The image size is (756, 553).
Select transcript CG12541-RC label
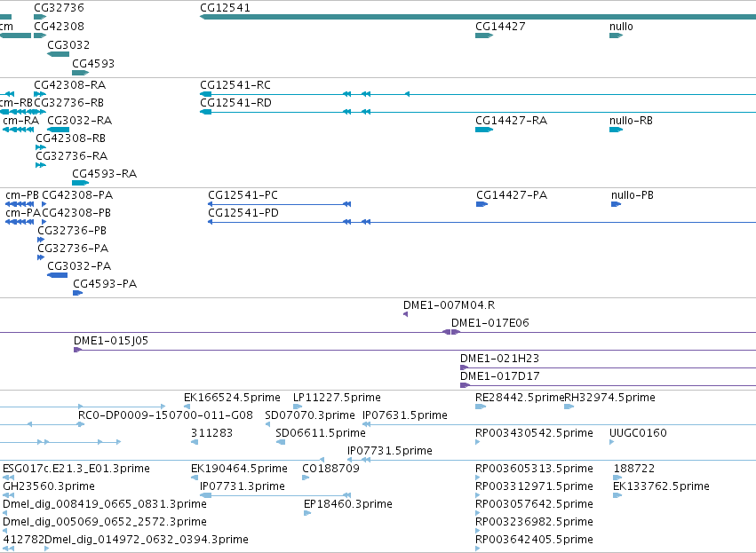coord(235,85)
